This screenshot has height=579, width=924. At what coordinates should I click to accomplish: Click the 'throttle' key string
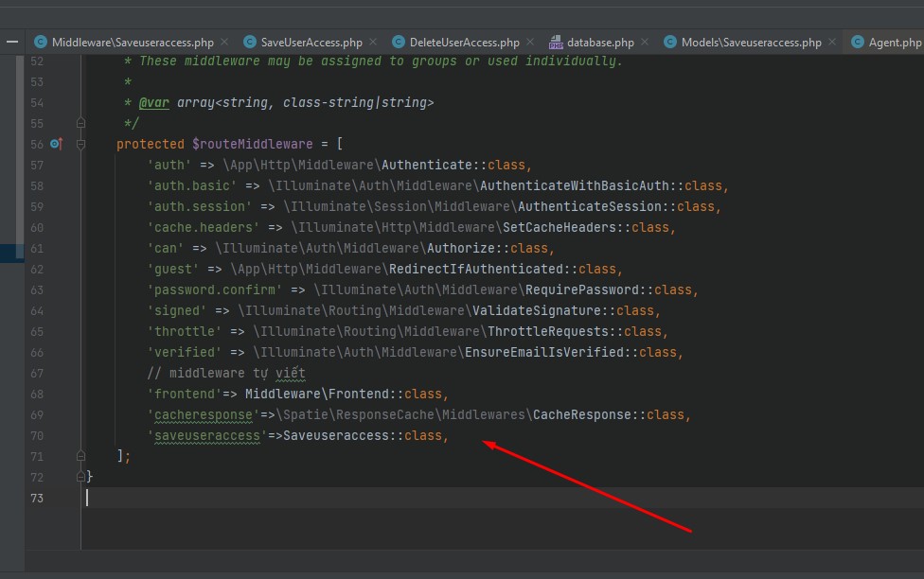pyautogui.click(x=185, y=332)
